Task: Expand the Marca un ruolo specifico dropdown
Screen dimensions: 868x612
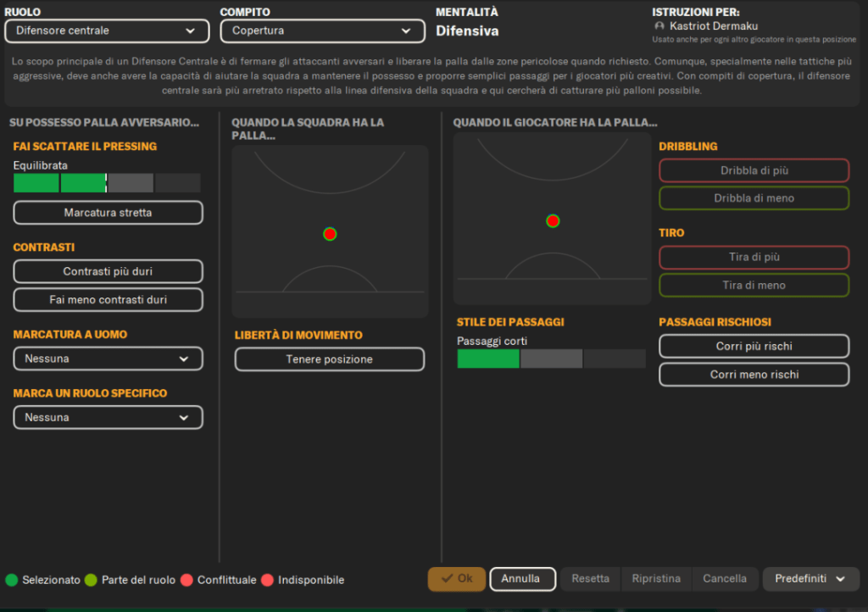Action: point(108,417)
